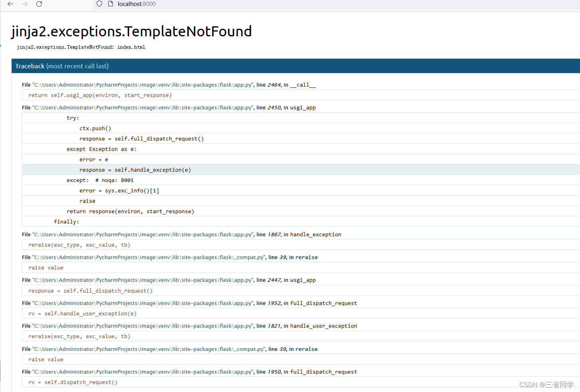580x392 pixels.
Task: Open the collapsed 'response = self.full_dispatch_request()' frame
Action: [x=301, y=291]
